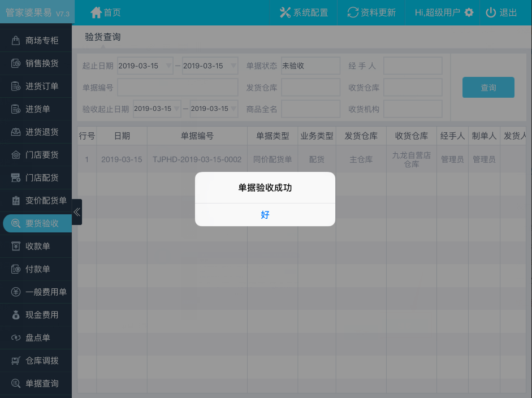532x398 pixels.
Task: Click the 进货退货 sidebar icon
Action: [x=16, y=132]
